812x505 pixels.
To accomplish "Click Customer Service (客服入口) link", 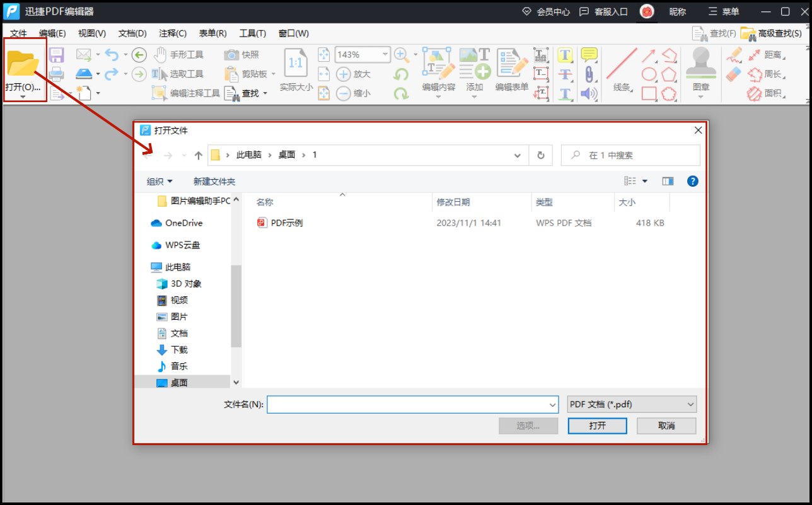I will [x=603, y=12].
